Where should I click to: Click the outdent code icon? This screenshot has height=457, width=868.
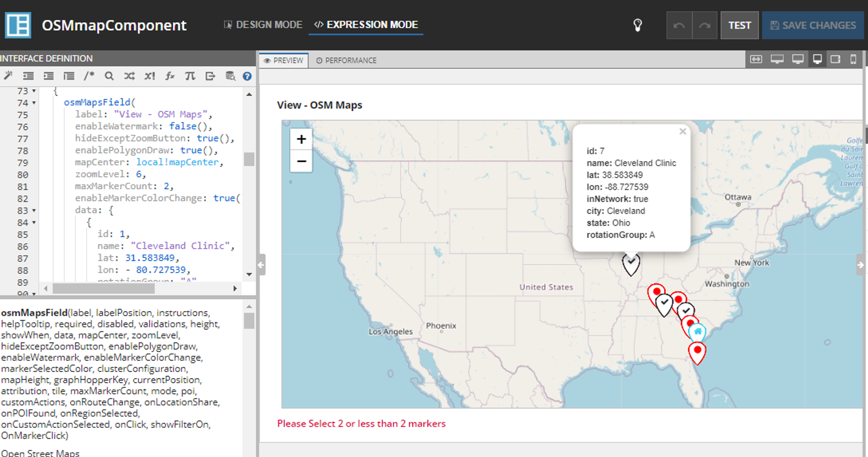tap(28, 76)
